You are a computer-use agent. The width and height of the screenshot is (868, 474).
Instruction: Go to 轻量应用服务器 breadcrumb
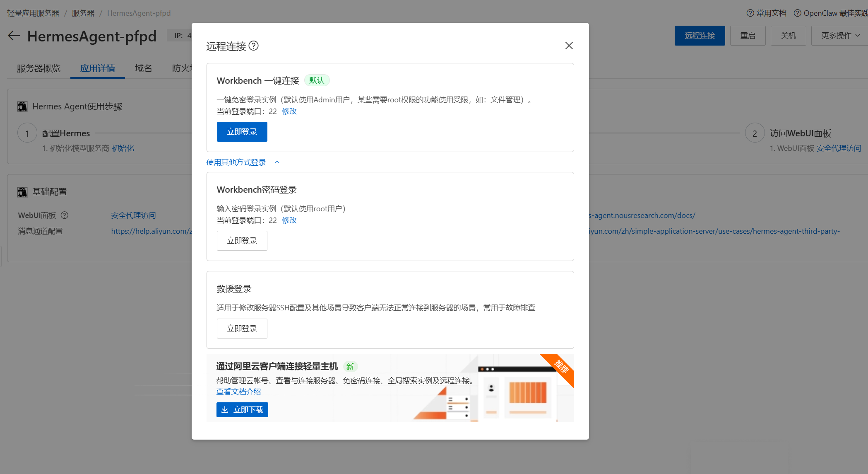[x=33, y=13]
